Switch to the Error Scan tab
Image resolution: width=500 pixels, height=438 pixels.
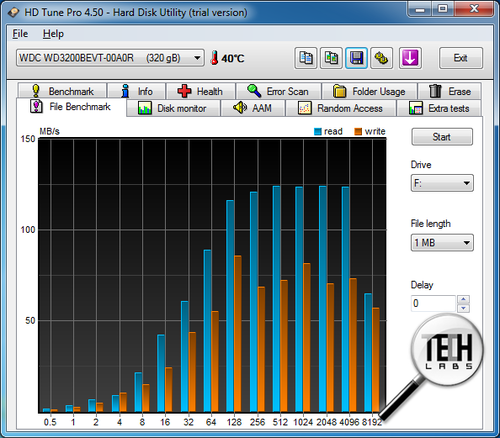pyautogui.click(x=278, y=91)
